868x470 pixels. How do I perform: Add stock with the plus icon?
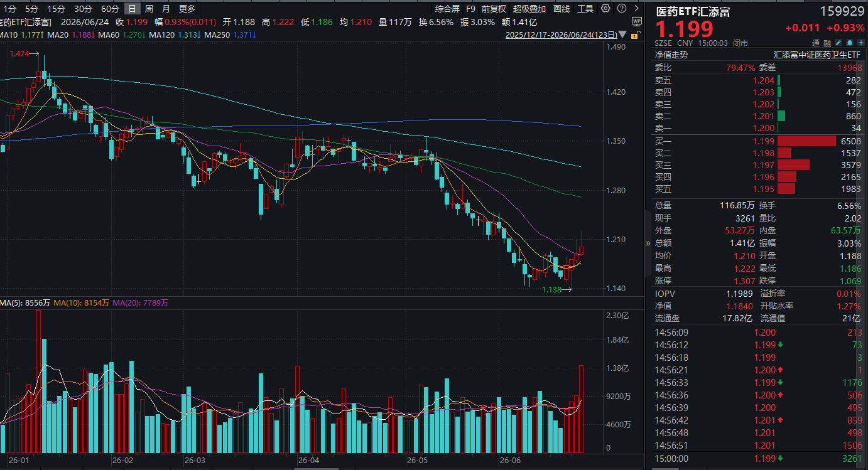(861, 43)
